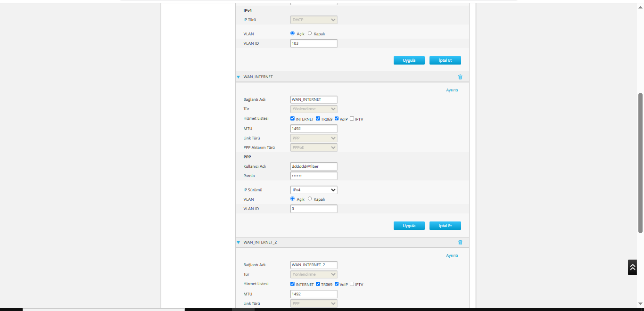Uncheck VoIP service in WAN_INTERNET
This screenshot has height=311, width=644.
point(337,119)
